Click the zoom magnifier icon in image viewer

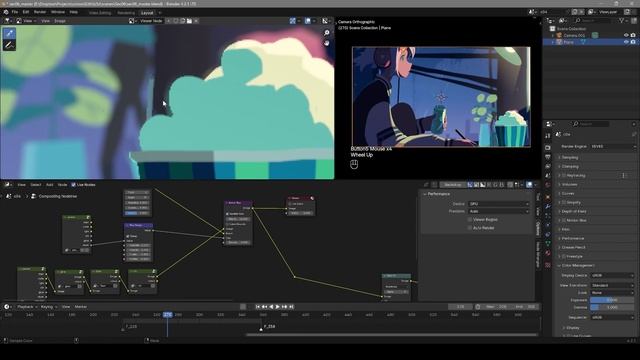327,33
